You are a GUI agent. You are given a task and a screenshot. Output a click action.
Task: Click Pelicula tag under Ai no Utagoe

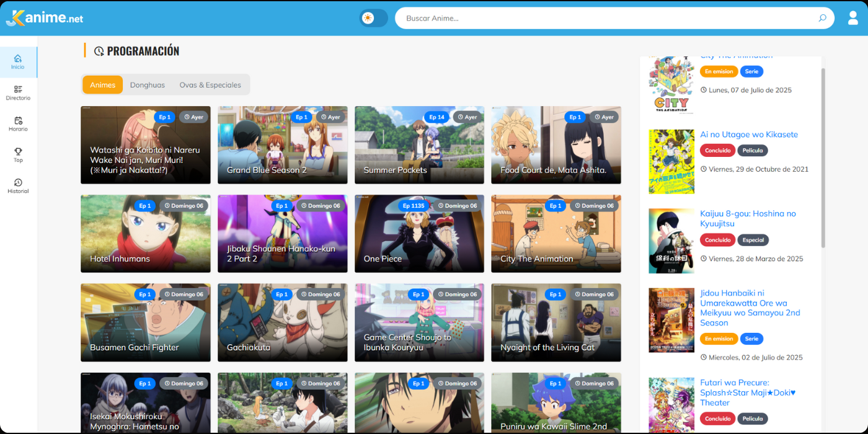coord(753,151)
